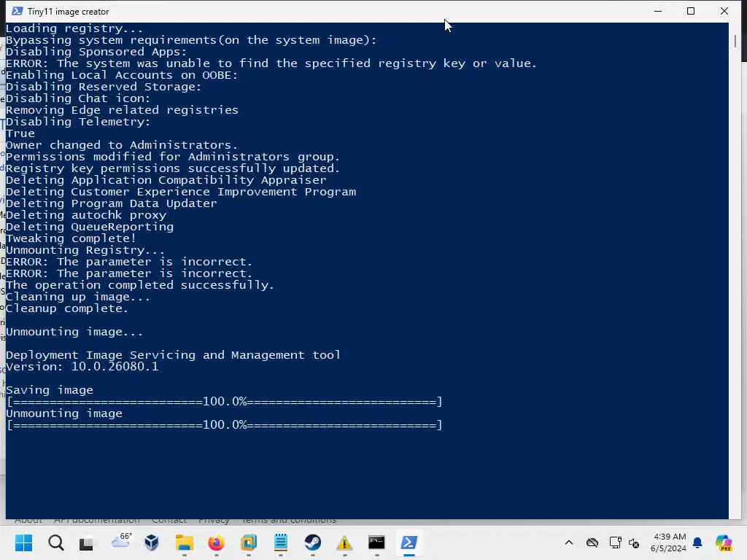Launch Copilot preview from the taskbar
The height and width of the screenshot is (560, 747).
(724, 542)
